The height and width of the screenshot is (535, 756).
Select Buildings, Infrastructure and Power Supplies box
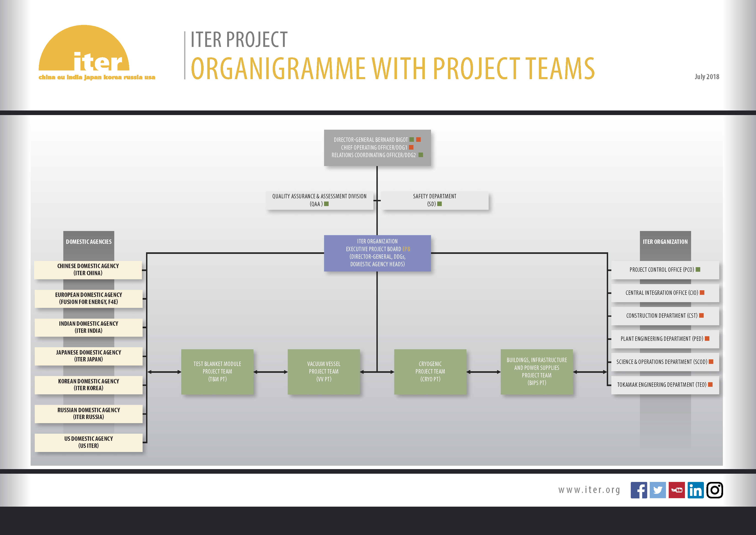pyautogui.click(x=537, y=372)
